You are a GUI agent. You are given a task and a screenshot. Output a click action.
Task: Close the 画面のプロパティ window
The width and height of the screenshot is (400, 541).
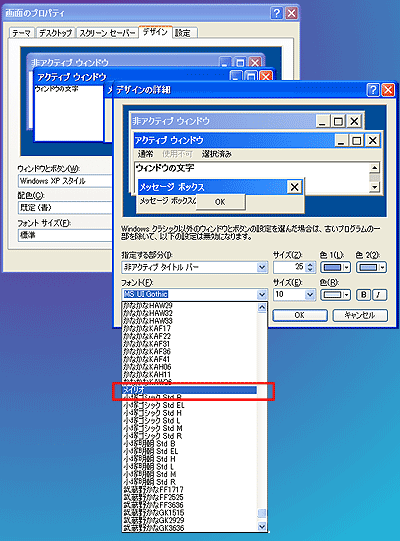(x=292, y=13)
